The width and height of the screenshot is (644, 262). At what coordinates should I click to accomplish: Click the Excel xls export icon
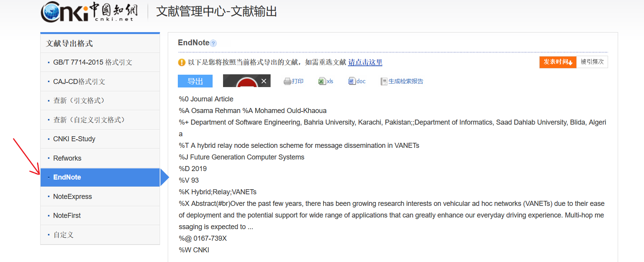click(x=322, y=81)
